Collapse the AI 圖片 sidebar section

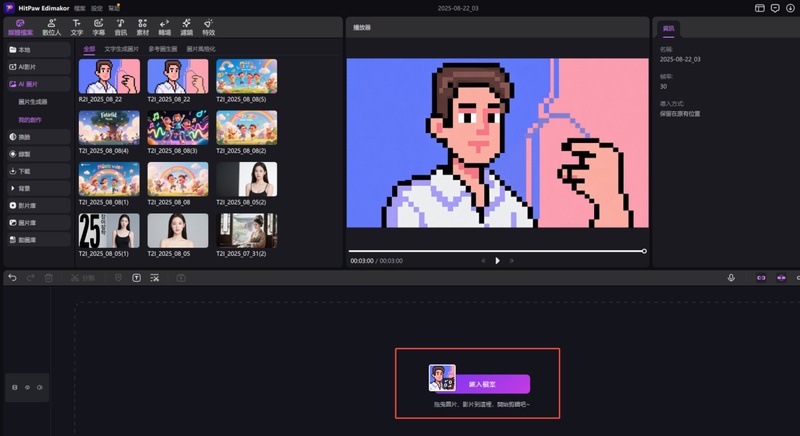pyautogui.click(x=39, y=84)
